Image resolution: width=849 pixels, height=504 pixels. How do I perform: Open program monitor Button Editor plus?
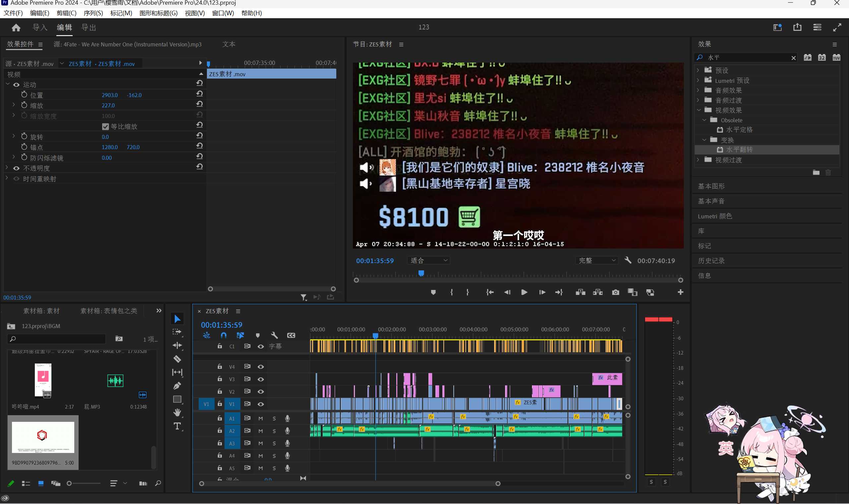click(x=681, y=292)
